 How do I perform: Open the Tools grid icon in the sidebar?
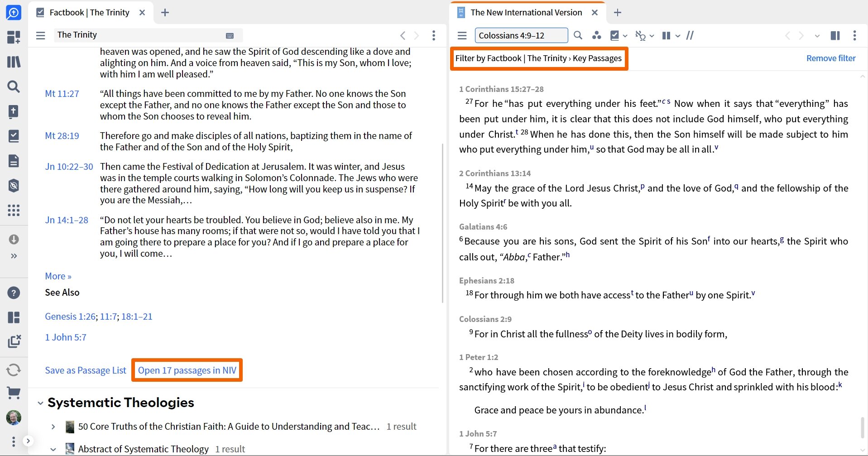14,210
